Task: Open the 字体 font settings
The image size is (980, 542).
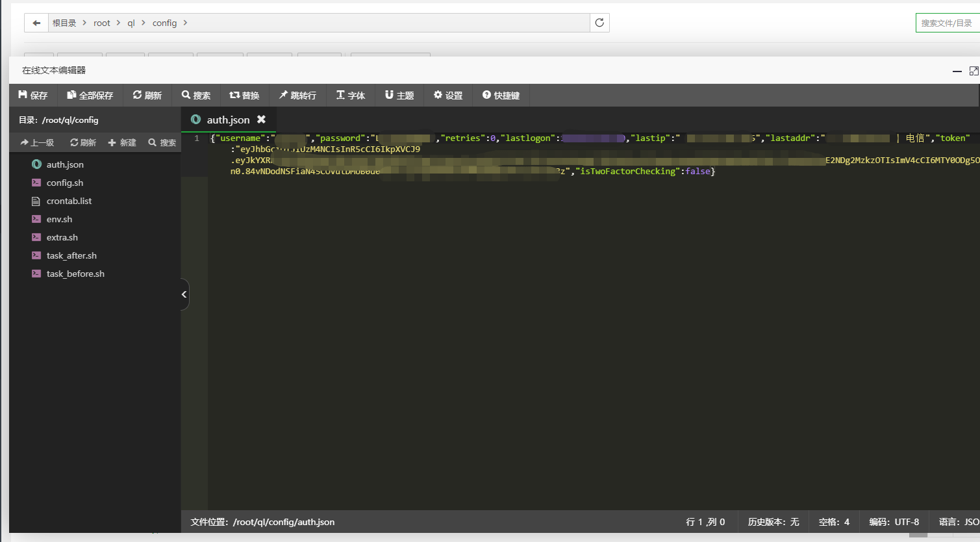Action: (351, 95)
